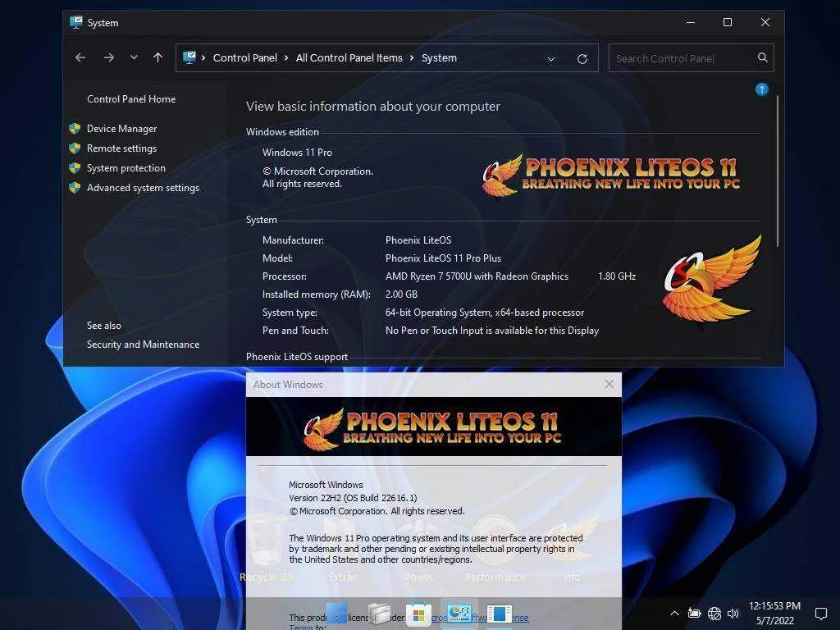Click "Version 22H2 (OS Build 22616.1)" in About Windows
The width and height of the screenshot is (840, 630).
coord(353,498)
